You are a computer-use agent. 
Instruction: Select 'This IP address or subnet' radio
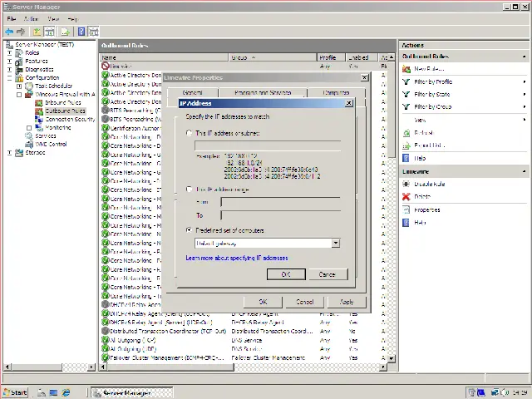coord(189,133)
